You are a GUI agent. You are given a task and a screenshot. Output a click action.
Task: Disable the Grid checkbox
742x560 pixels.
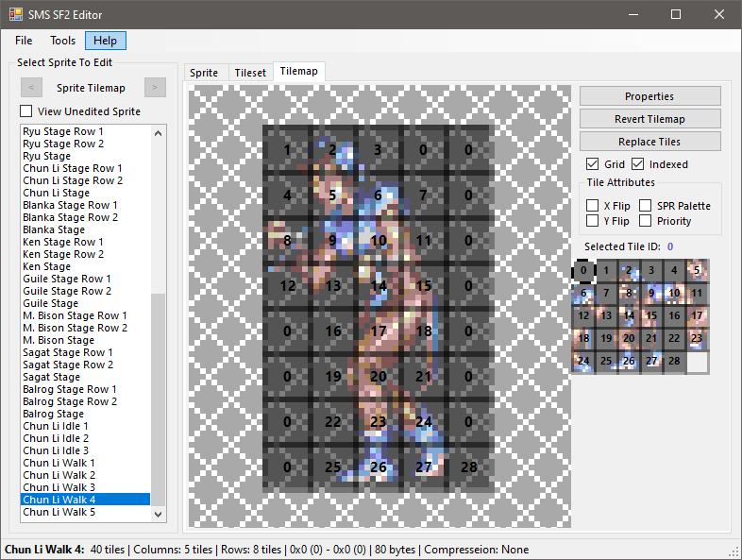pos(592,163)
